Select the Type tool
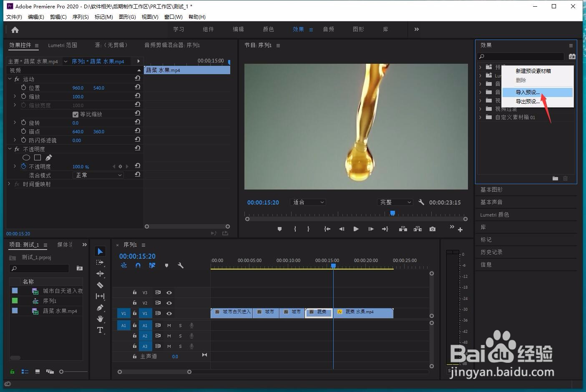The height and width of the screenshot is (392, 586). click(x=100, y=330)
